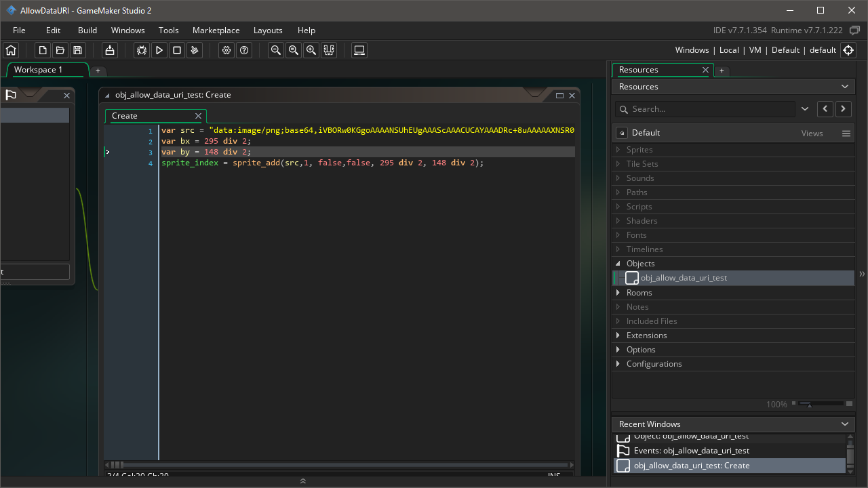This screenshot has height=488, width=868.
Task: Toggle fullscreen preview with the monitor icon
Action: [x=359, y=50]
